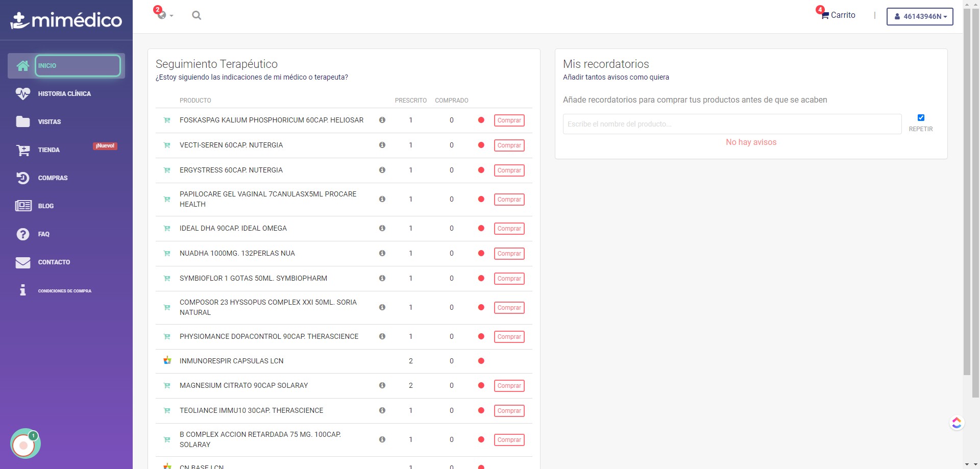Click the cart-plus icon for Tienda
The height and width of the screenshot is (469, 980).
pyautogui.click(x=22, y=150)
